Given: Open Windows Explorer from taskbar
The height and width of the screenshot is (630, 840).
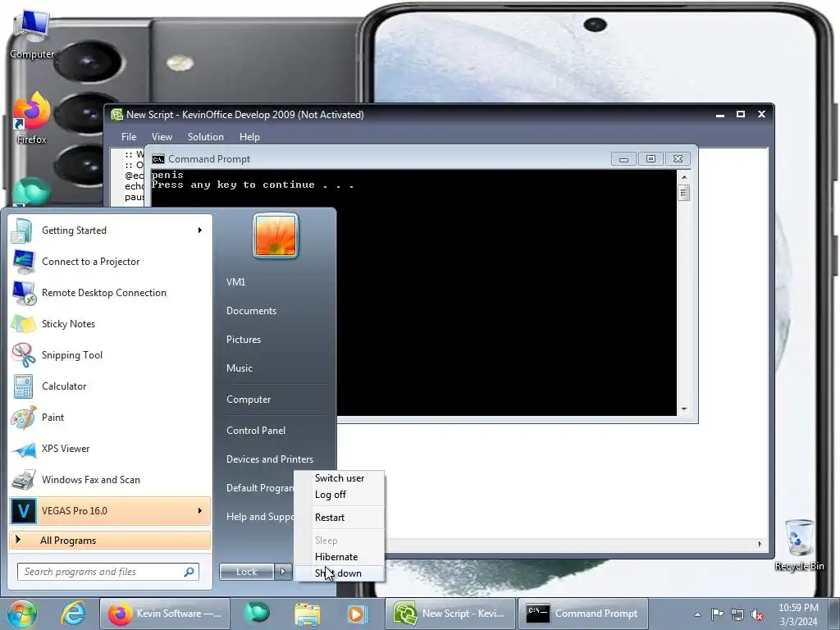Looking at the screenshot, I should click(x=307, y=614).
